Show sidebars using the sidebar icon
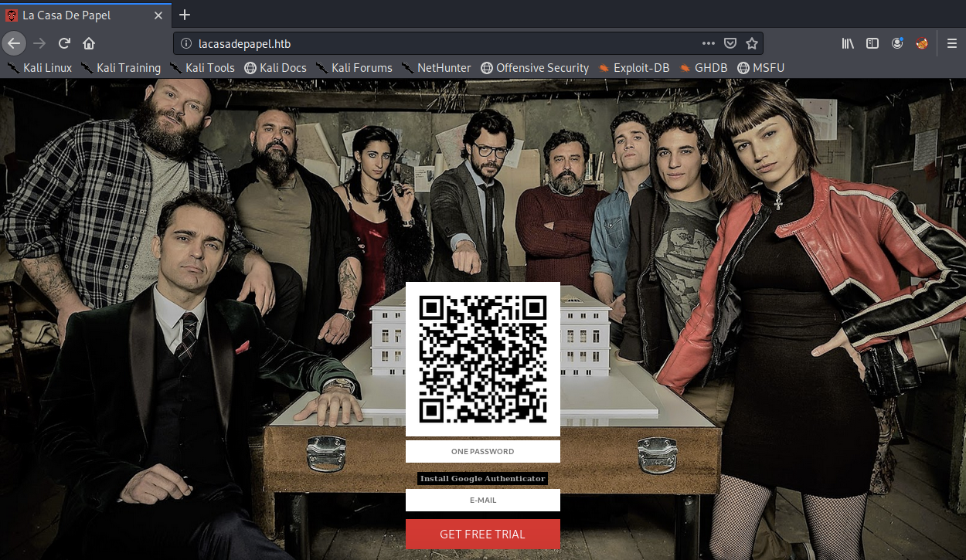The height and width of the screenshot is (560, 966). pyautogui.click(x=872, y=43)
